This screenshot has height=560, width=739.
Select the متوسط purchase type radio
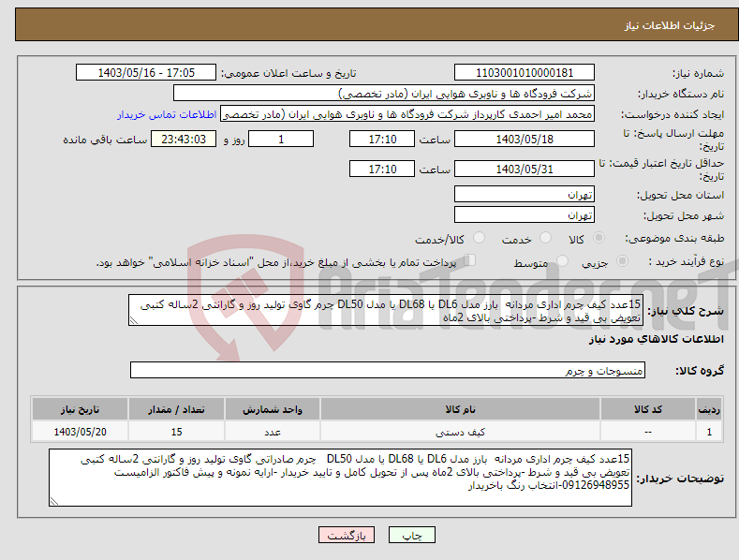(x=562, y=260)
